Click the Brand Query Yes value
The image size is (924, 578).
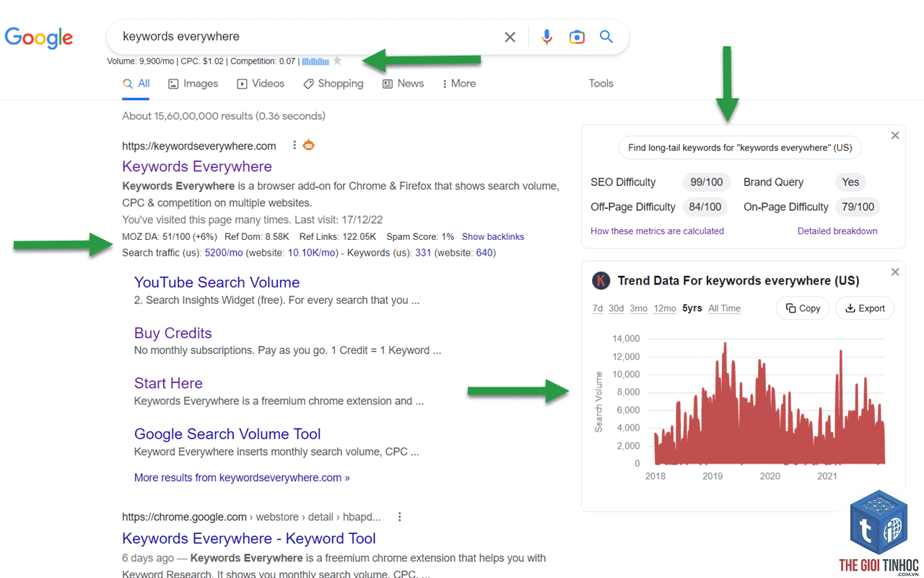click(x=850, y=182)
